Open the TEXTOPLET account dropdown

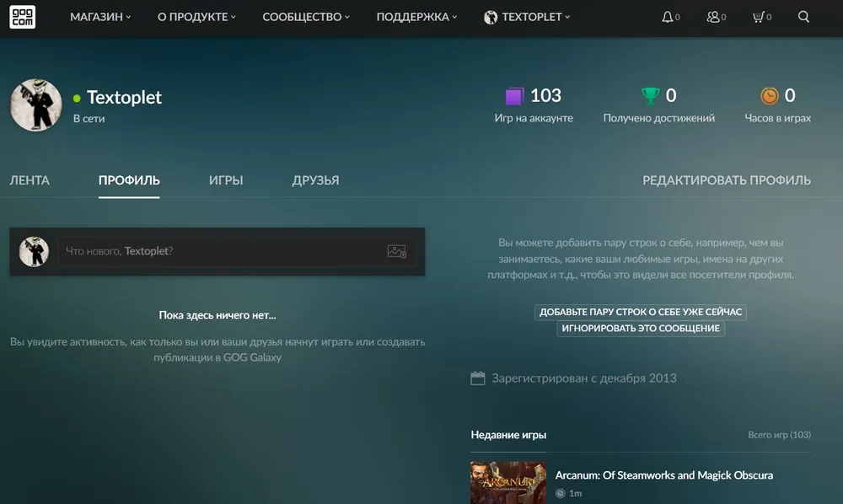(527, 17)
